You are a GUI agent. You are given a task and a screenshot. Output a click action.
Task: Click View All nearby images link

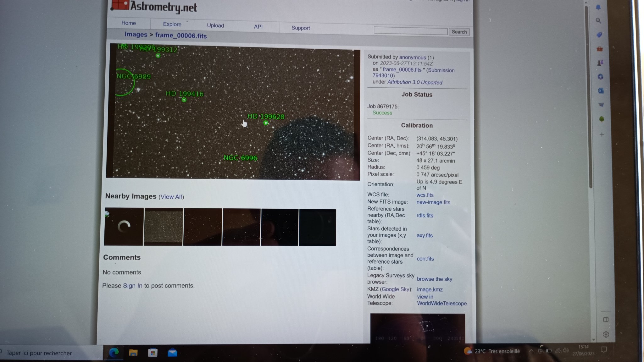coord(171,197)
